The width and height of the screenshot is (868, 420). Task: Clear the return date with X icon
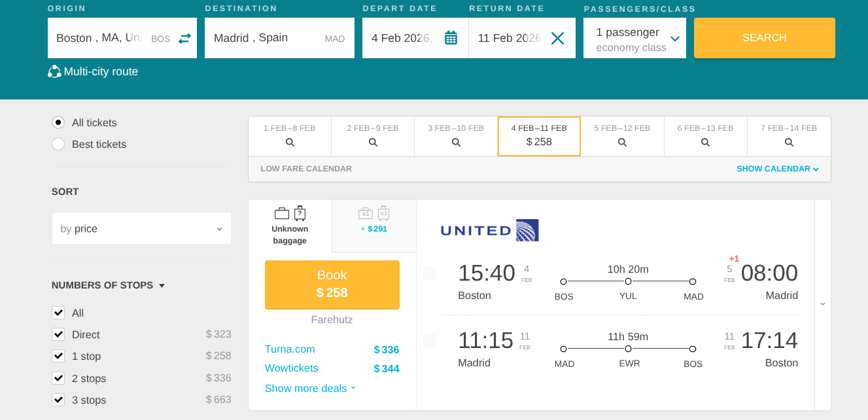click(557, 38)
